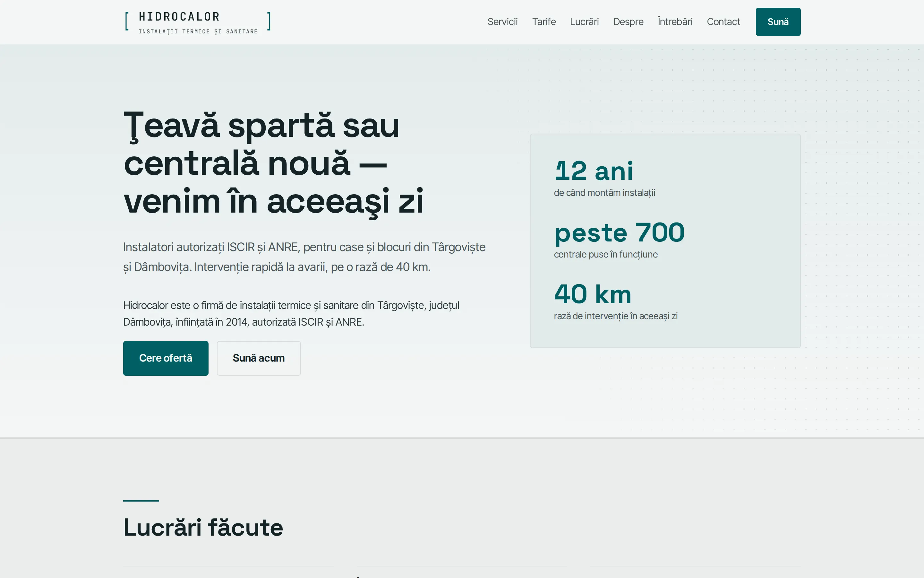Viewport: 924px width, 578px height.
Task: Click the 'Lucrări făcute' section heading
Action: coord(203,527)
